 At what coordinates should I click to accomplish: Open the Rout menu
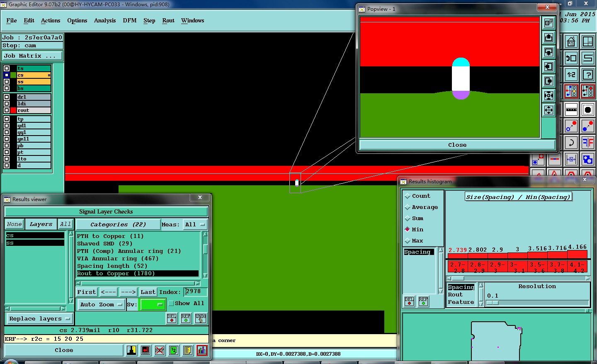pyautogui.click(x=168, y=21)
